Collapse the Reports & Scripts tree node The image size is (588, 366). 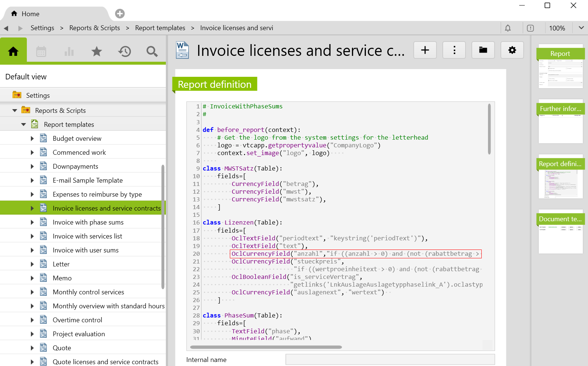tap(15, 111)
